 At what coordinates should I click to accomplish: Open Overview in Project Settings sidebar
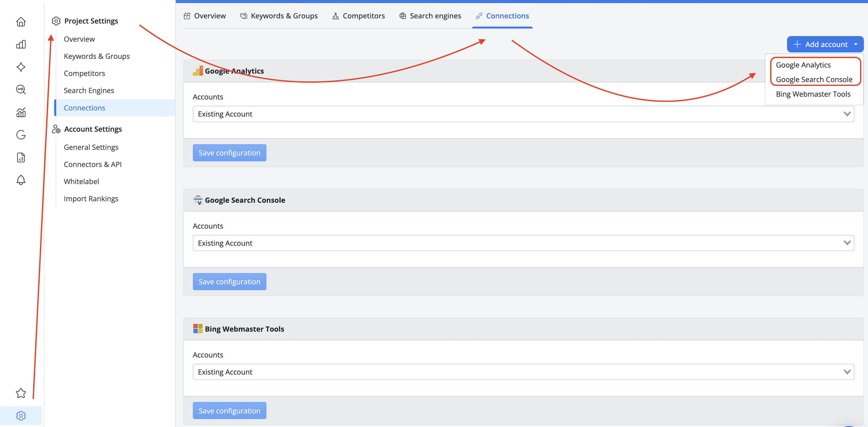pyautogui.click(x=79, y=39)
